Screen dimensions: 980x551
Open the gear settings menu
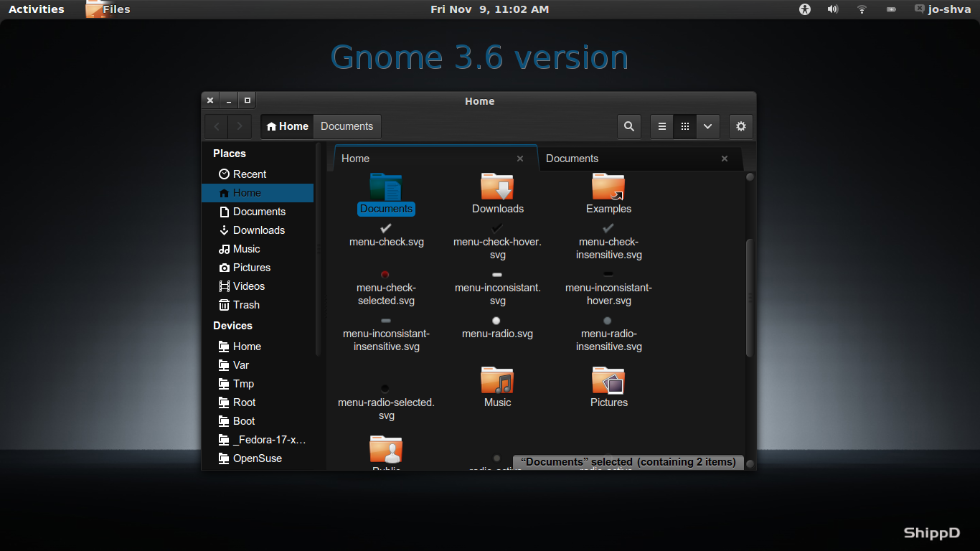tap(741, 126)
